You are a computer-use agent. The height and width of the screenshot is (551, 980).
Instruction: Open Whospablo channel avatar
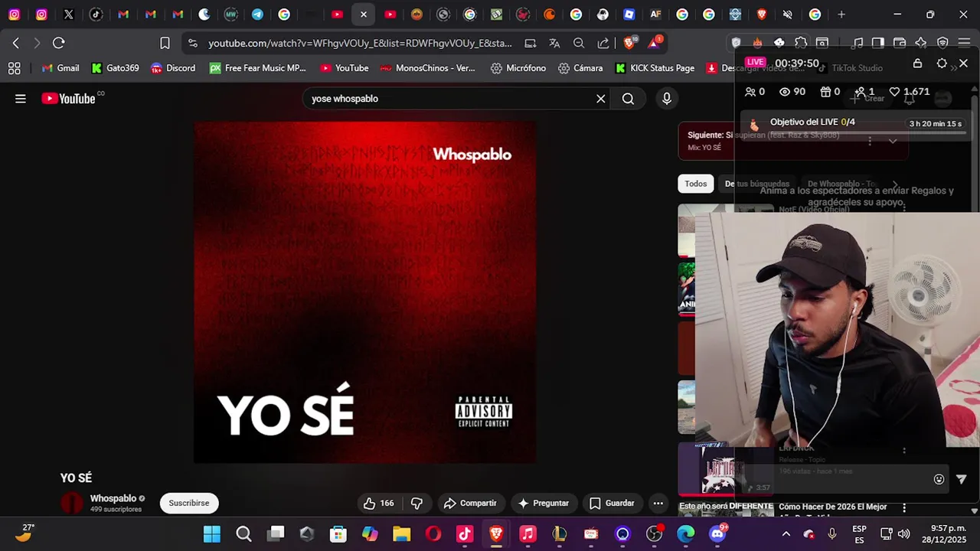pyautogui.click(x=72, y=503)
